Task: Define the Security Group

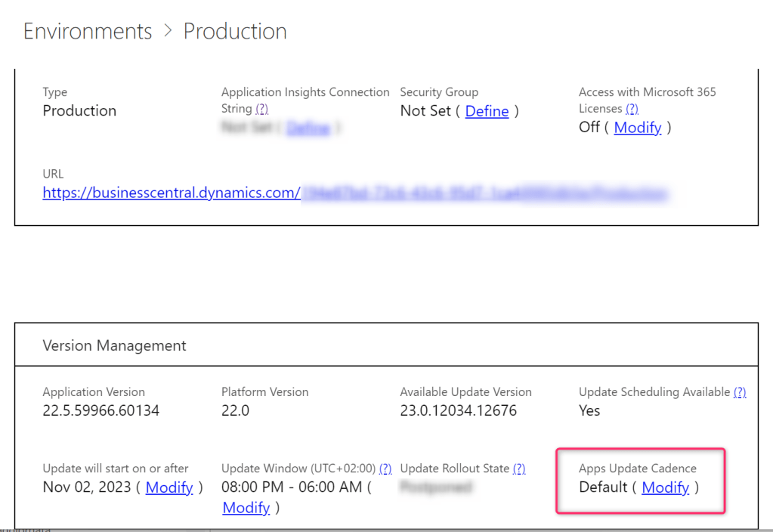Action: 487,111
